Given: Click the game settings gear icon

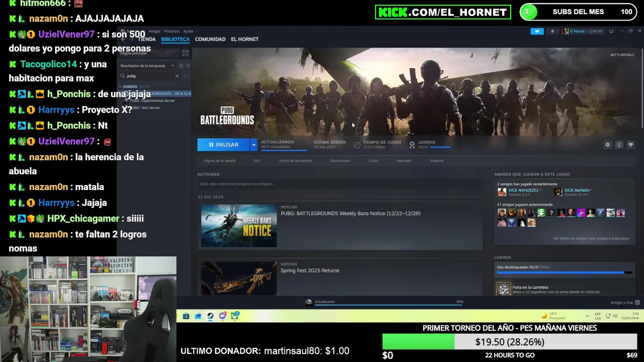Looking at the screenshot, I should (608, 145).
